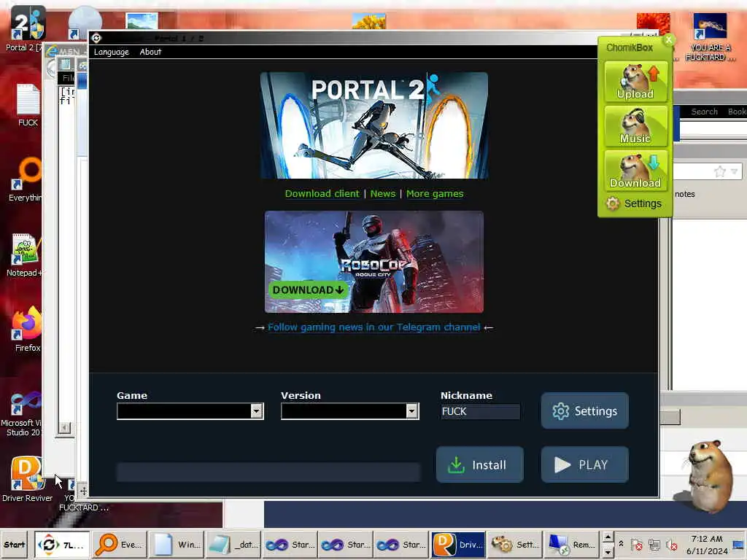Select the Microsoft Visual Studio desktop shortcut
747x560 pixels.
click(22, 413)
